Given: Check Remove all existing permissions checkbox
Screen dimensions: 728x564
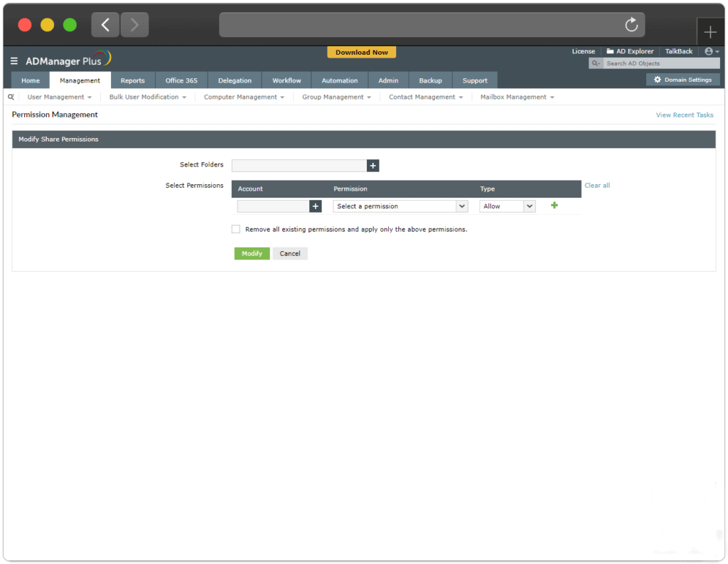Looking at the screenshot, I should (236, 230).
